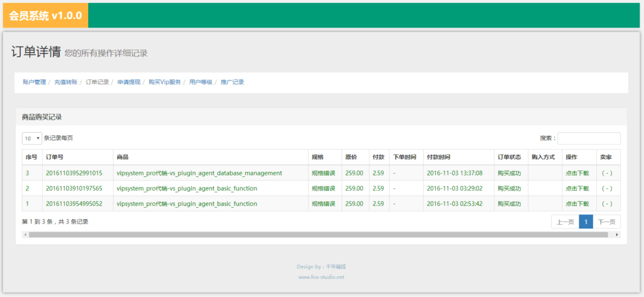Image resolution: width=644 pixels, height=297 pixels.
Task: Sort table by 规格 column header
Action: point(325,157)
